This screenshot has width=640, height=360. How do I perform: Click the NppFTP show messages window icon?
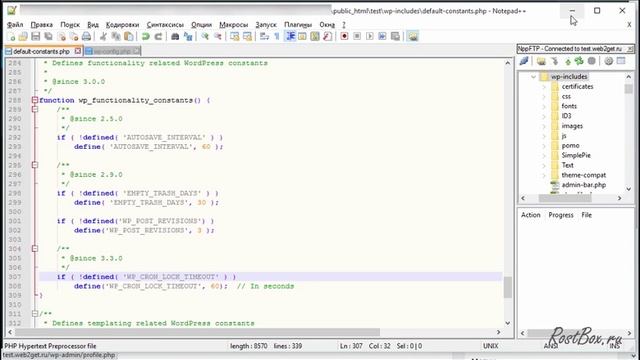click(621, 61)
